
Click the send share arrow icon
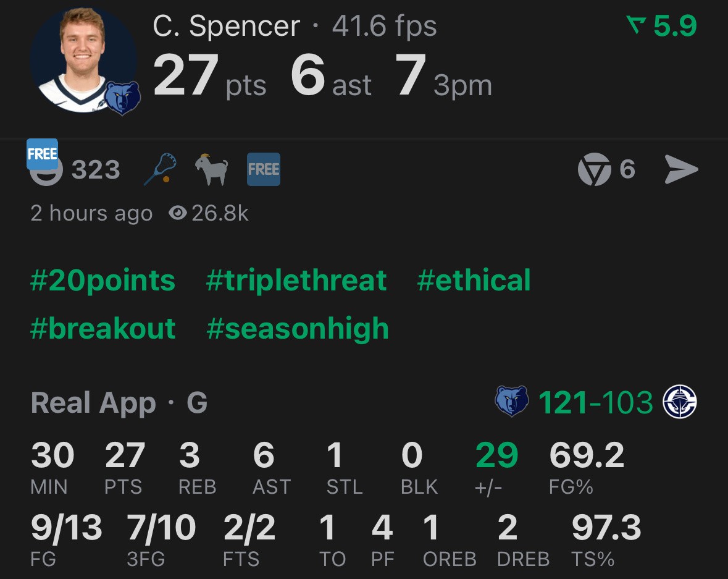(681, 169)
